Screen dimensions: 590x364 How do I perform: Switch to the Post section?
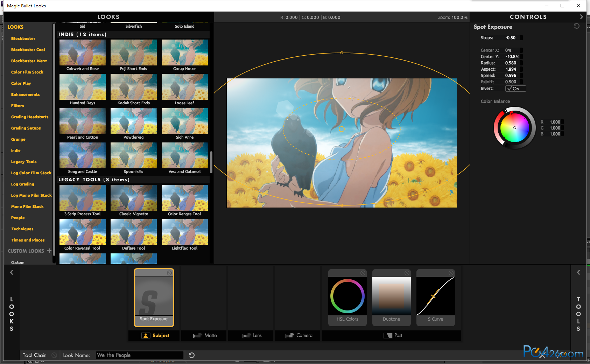[x=392, y=335]
